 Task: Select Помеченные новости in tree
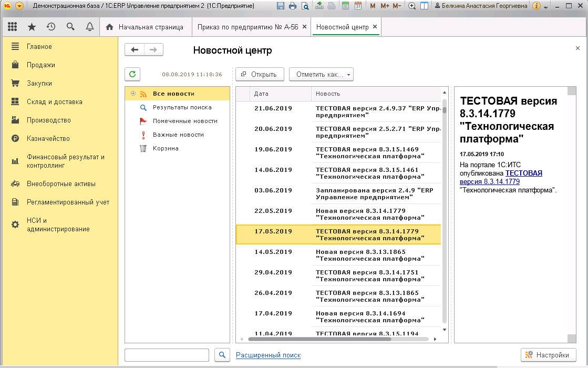(185, 121)
